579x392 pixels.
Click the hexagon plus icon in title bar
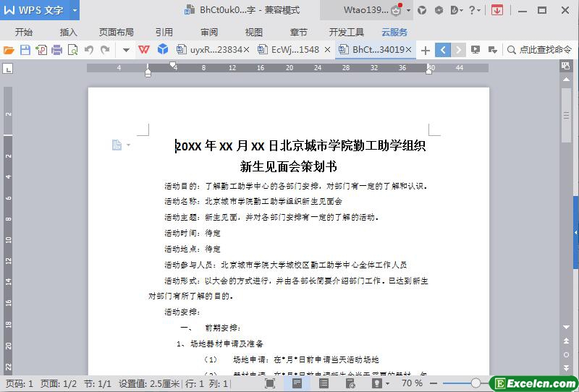tap(439, 10)
